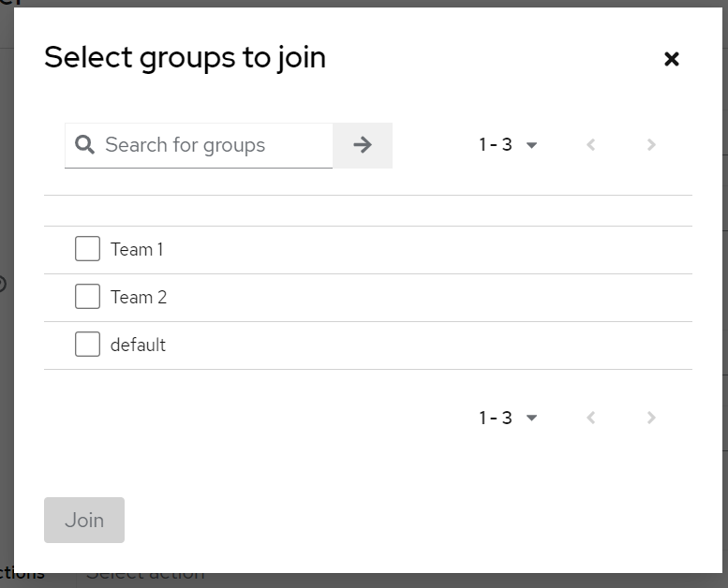Screen dimensions: 728x588
Task: Go to previous page in top pagination
Action: (591, 145)
